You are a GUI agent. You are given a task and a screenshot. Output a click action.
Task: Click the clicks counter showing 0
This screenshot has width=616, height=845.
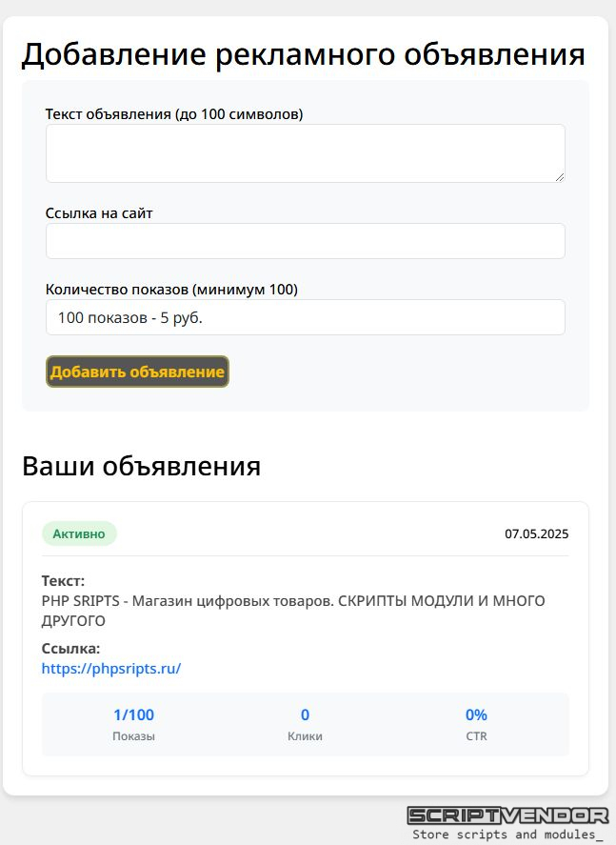point(305,714)
